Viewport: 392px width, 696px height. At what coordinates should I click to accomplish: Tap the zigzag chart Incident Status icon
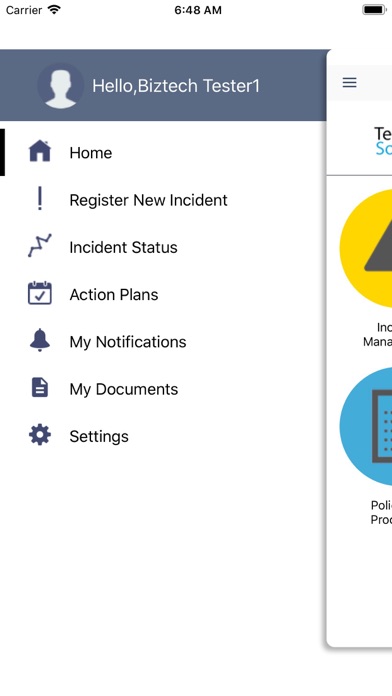pyautogui.click(x=40, y=246)
